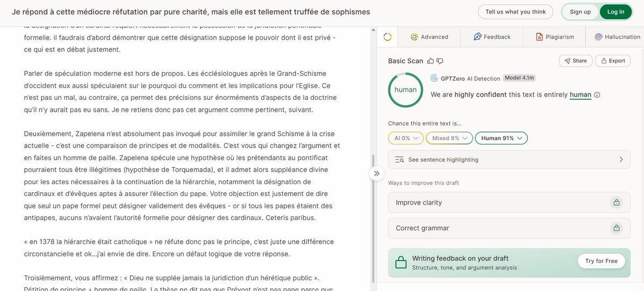
Task: Click the chevron arrow on sentence highlighting row
Action: point(621,159)
